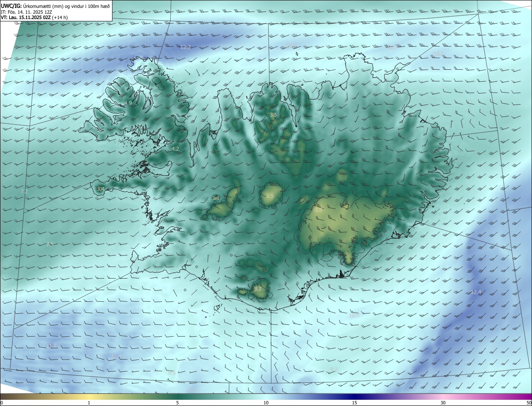Click the 3.1 value label on the map
This screenshot has width=532, height=406.
click(x=216, y=198)
